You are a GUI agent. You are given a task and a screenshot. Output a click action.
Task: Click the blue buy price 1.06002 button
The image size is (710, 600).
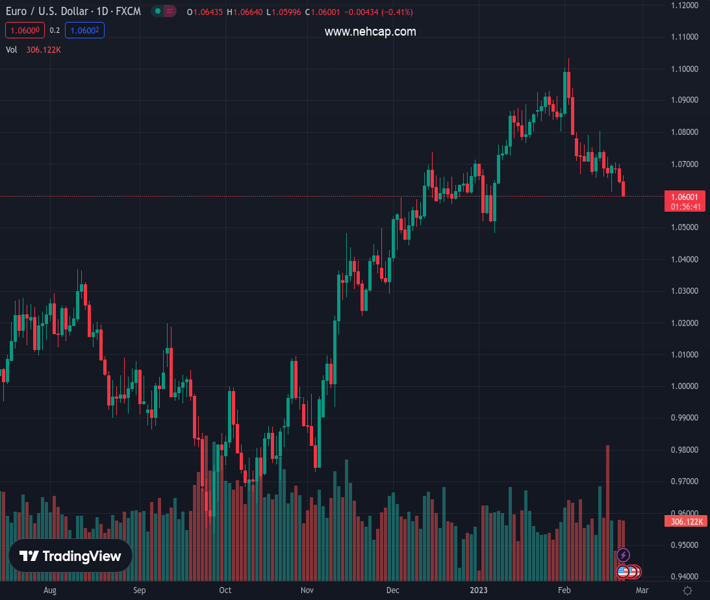[84, 31]
